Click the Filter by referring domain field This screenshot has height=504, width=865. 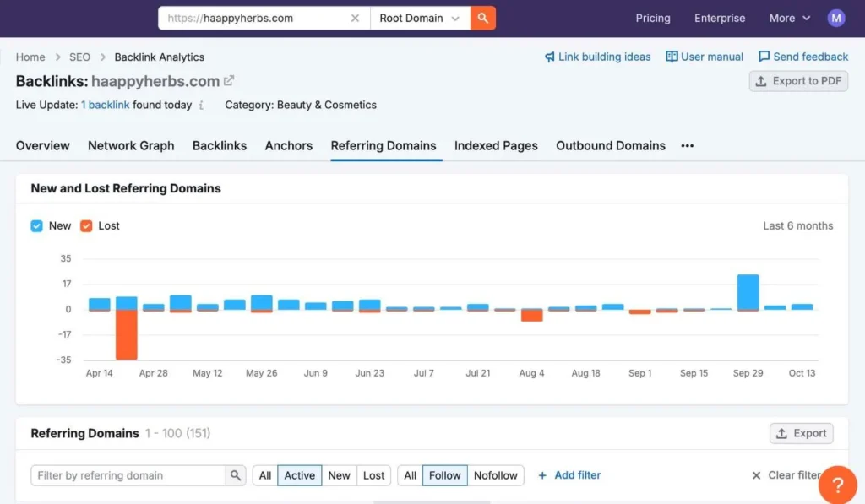click(x=128, y=475)
